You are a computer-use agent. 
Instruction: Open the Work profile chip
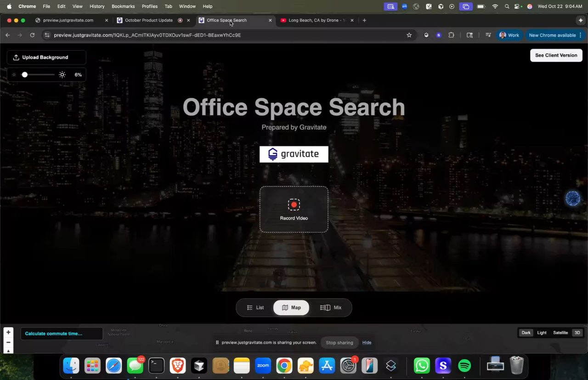coord(509,35)
